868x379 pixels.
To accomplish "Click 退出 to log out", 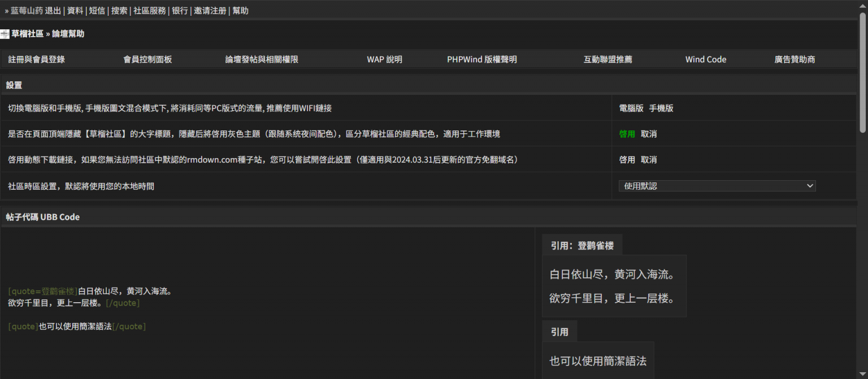I will pos(53,11).
